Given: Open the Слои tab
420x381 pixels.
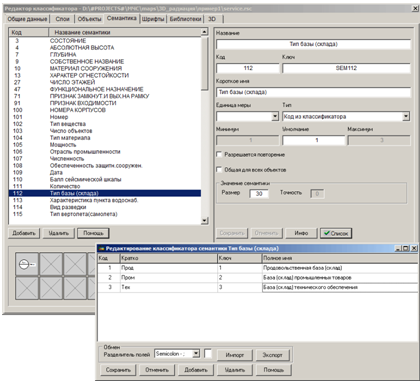Looking at the screenshot, I should [x=62, y=19].
